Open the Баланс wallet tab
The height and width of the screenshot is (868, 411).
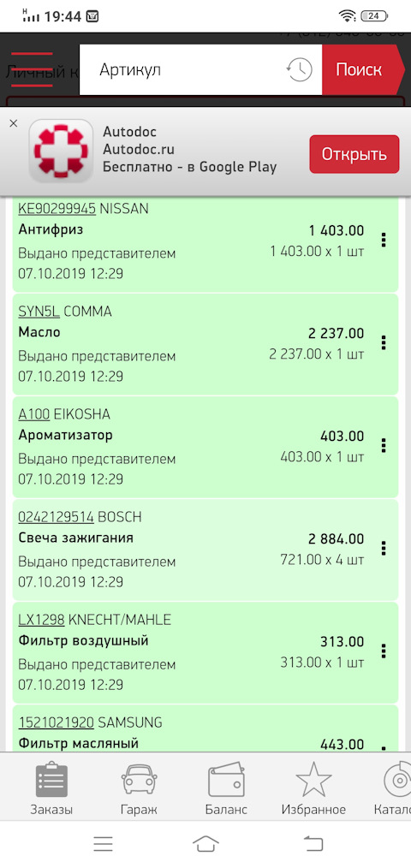point(226,788)
